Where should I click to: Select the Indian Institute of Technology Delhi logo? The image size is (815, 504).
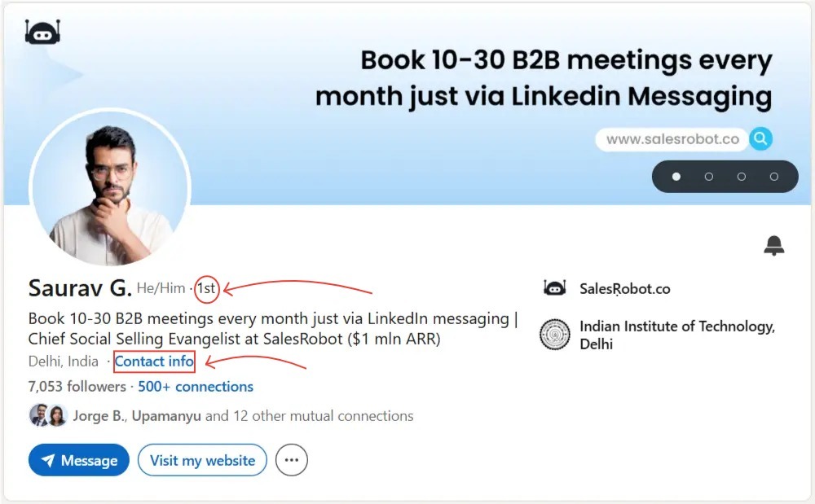556,334
